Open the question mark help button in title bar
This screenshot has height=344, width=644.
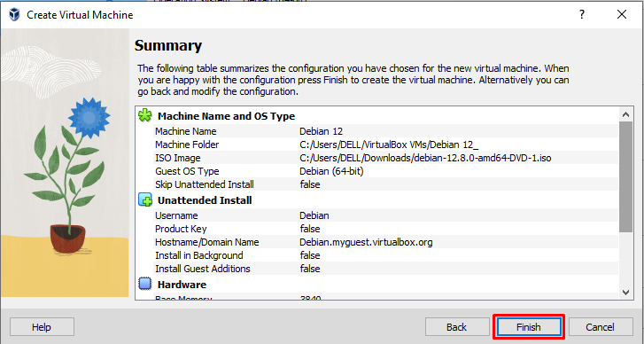pyautogui.click(x=582, y=14)
